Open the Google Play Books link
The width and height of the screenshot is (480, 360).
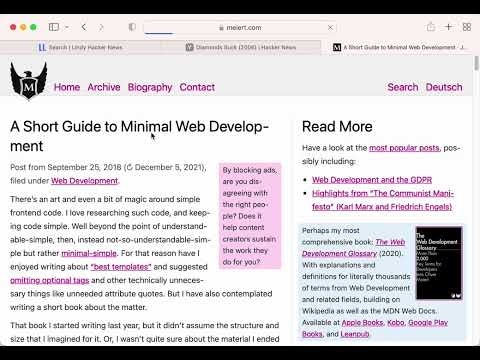(375, 328)
